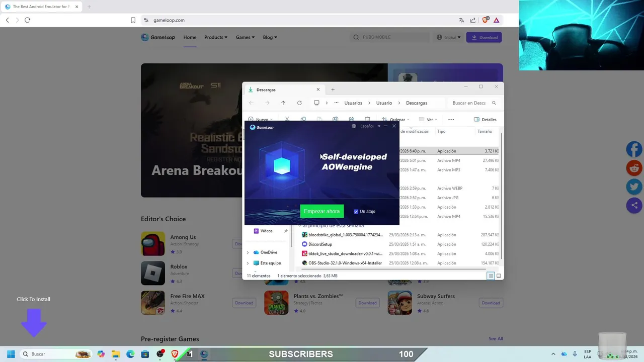Open Vídeos in Explorer sidebar
The height and width of the screenshot is (362, 644).
coord(266,231)
